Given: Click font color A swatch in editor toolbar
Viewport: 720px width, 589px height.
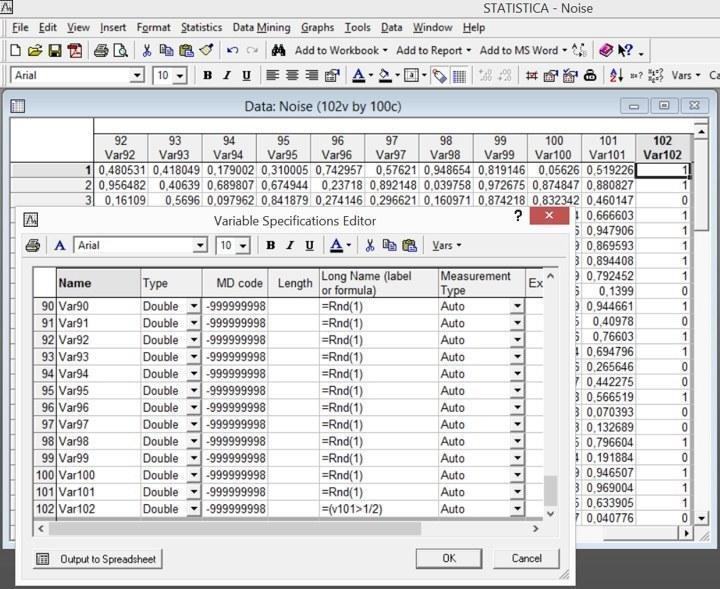Looking at the screenshot, I should (336, 246).
